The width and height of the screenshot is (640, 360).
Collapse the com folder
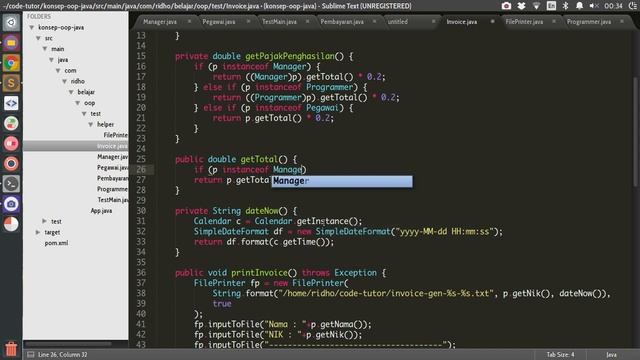coord(58,71)
